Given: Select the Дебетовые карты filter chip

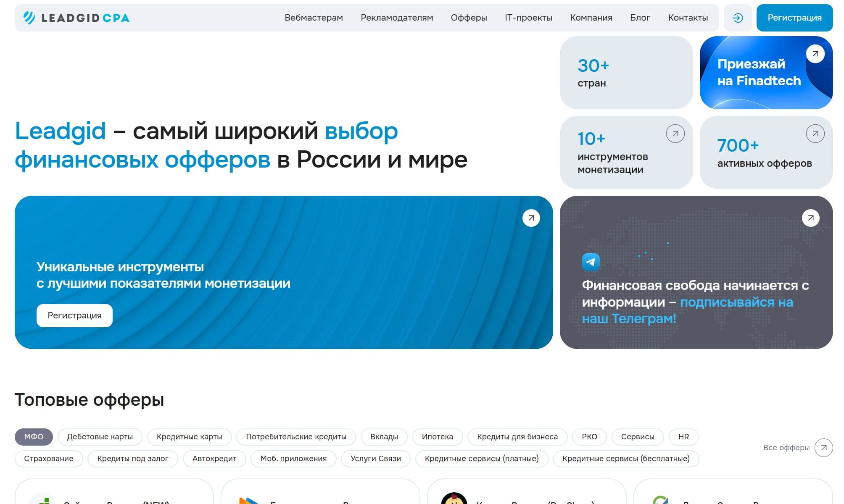Looking at the screenshot, I should coord(100,437).
